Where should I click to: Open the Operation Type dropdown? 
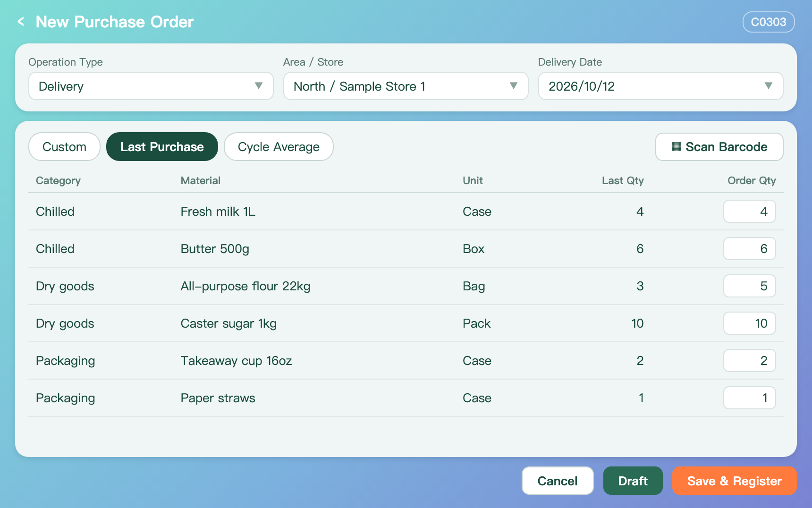151,86
